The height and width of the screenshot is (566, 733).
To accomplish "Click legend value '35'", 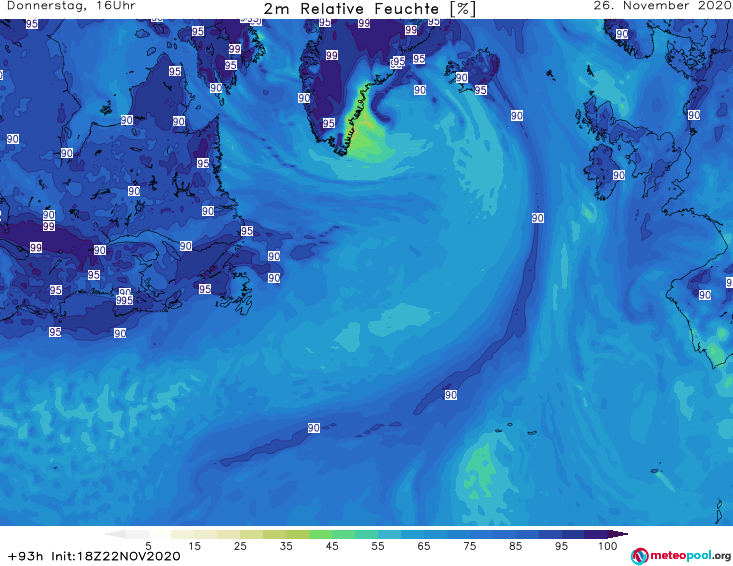I will [286, 546].
